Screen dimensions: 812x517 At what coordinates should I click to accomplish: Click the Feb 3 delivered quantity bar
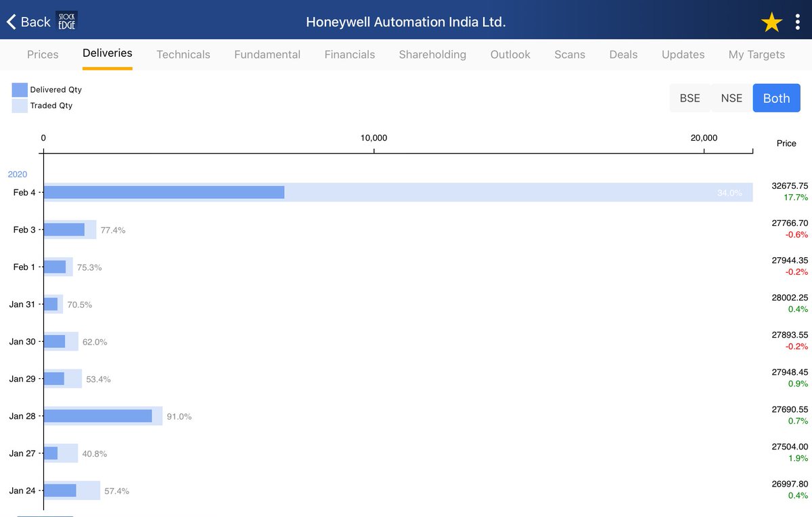click(64, 229)
